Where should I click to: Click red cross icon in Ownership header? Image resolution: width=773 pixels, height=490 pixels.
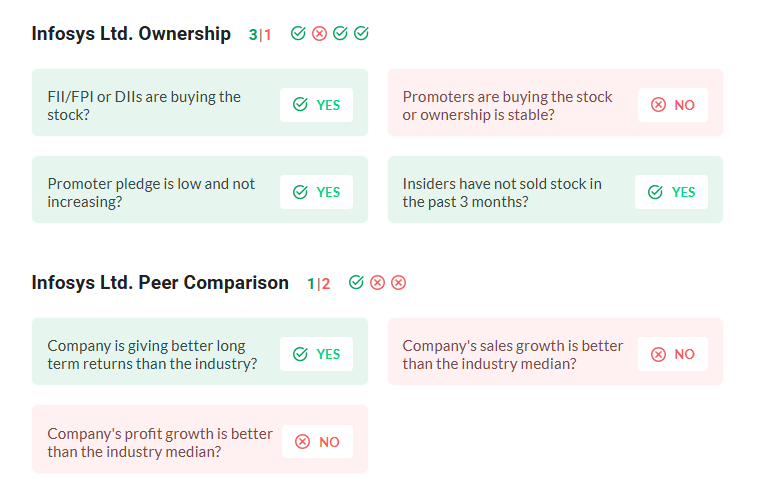coord(319,34)
